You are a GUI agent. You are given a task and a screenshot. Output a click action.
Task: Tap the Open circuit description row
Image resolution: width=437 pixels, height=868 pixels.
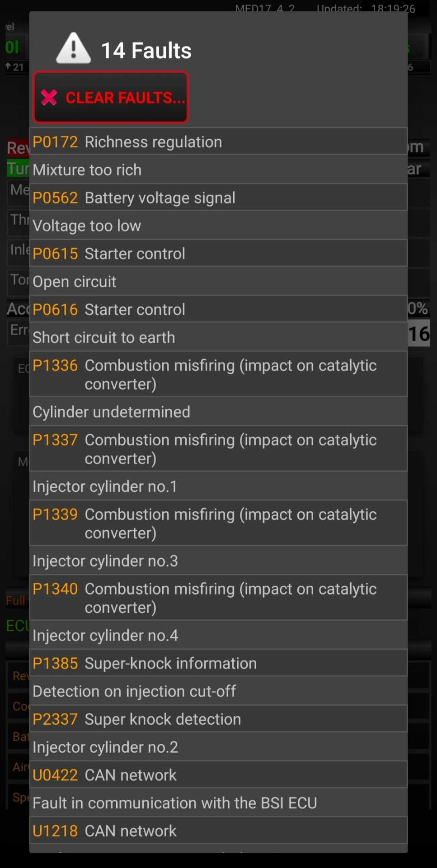(x=218, y=282)
